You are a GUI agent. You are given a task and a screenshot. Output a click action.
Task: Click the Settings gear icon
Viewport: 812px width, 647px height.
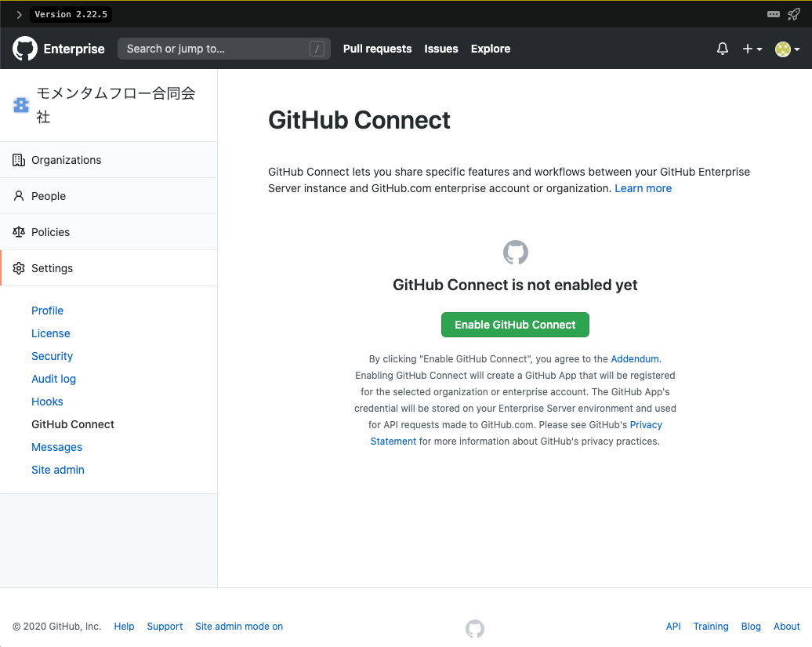pos(19,268)
